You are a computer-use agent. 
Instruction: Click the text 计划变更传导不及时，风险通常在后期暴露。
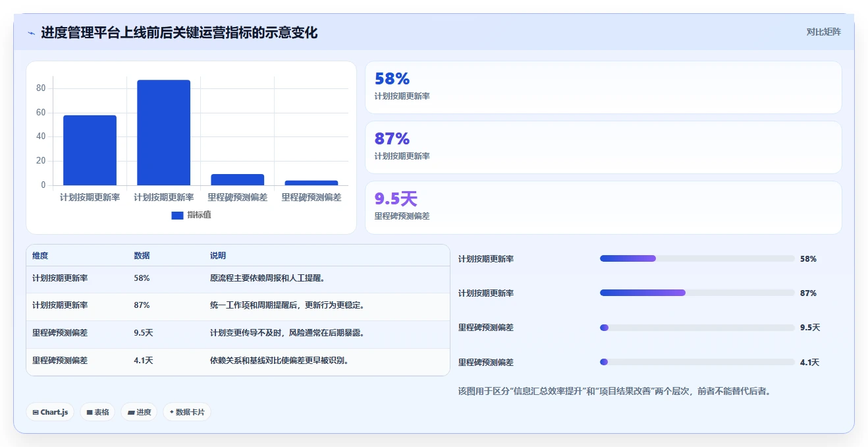click(287, 333)
